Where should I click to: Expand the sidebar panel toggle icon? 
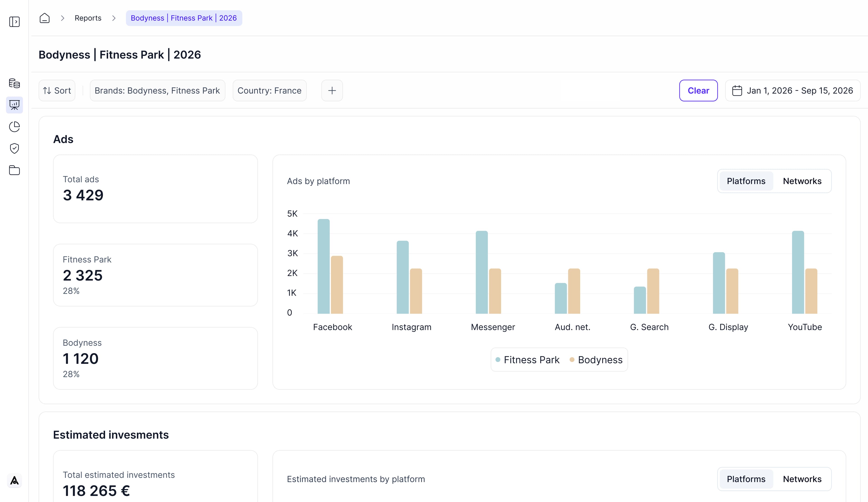[x=14, y=22]
